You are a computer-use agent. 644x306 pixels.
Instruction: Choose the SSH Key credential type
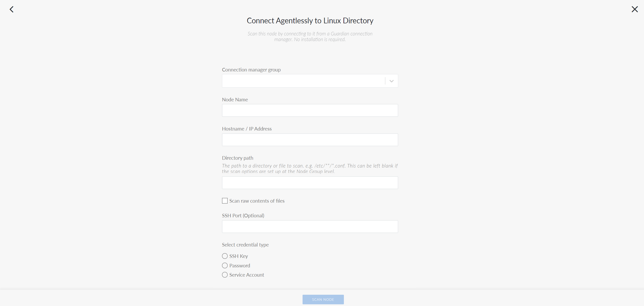coord(225,256)
